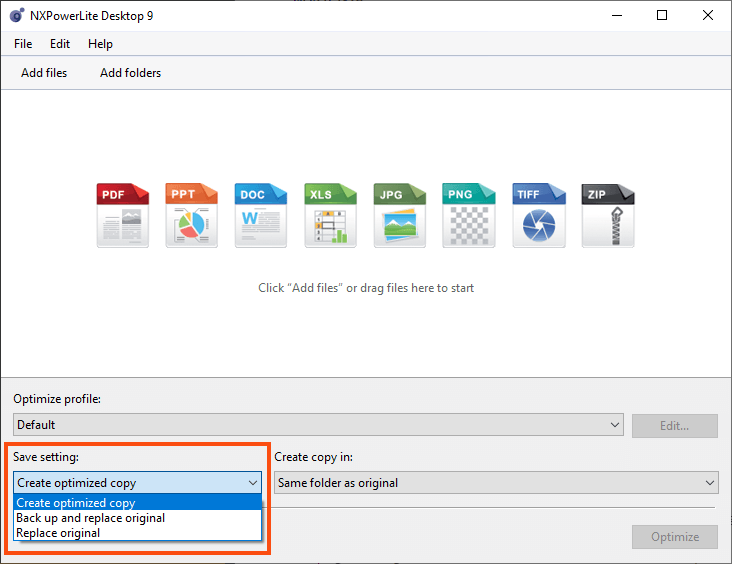The height and width of the screenshot is (564, 732).
Task: Click the Create copy in label
Action: coord(313,457)
